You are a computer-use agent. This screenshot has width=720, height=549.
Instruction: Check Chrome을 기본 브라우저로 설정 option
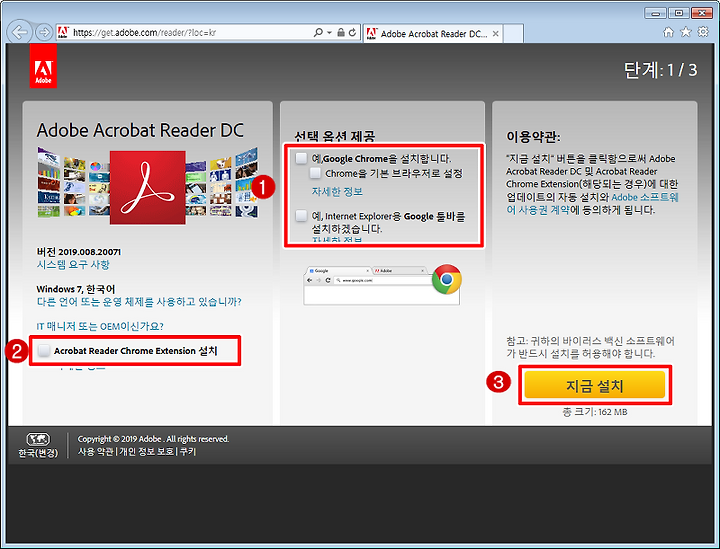pos(315,173)
